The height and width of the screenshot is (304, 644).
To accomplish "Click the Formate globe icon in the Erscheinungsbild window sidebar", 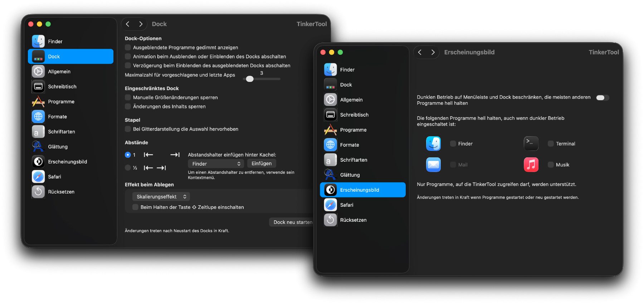I will coord(330,145).
